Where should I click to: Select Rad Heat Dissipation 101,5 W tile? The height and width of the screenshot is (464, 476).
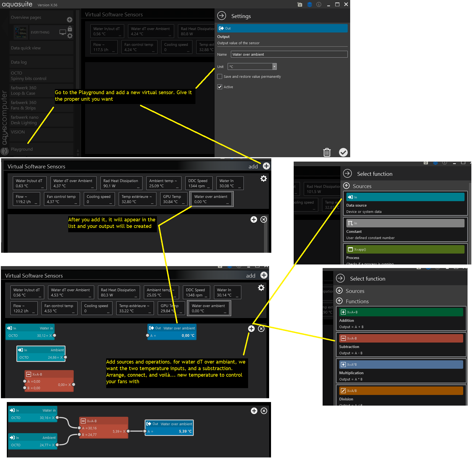[x=322, y=189]
